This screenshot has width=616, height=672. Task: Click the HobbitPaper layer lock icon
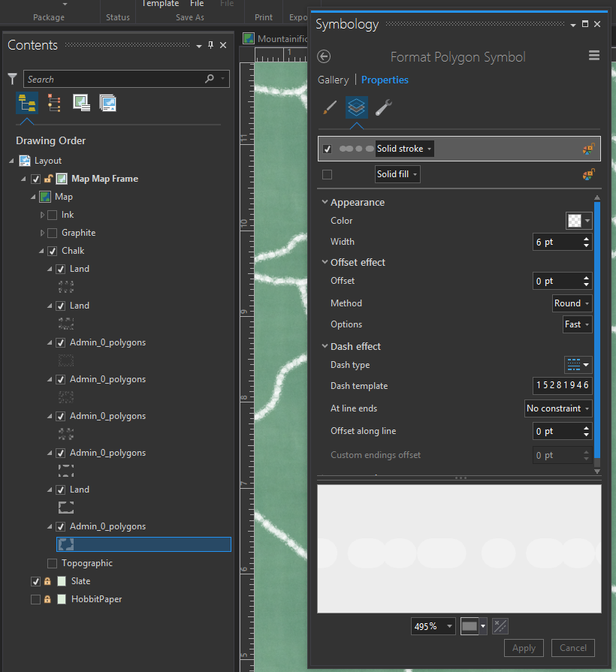click(47, 599)
